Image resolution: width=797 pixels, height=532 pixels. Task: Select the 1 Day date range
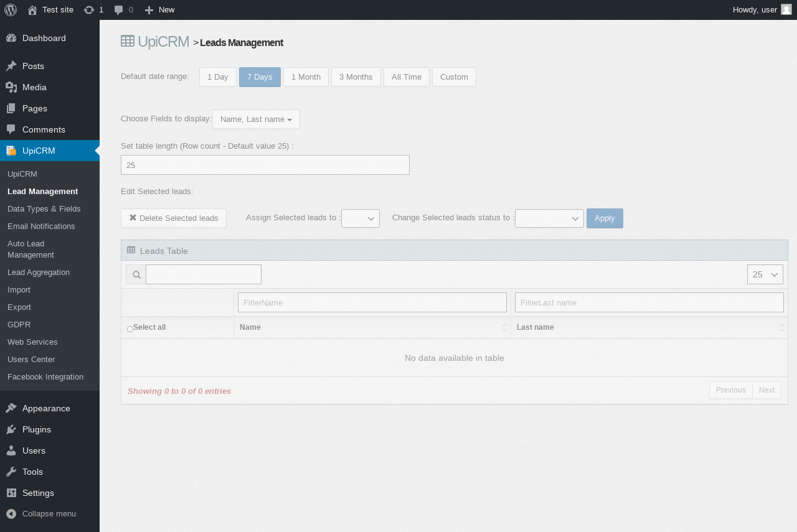coord(218,77)
